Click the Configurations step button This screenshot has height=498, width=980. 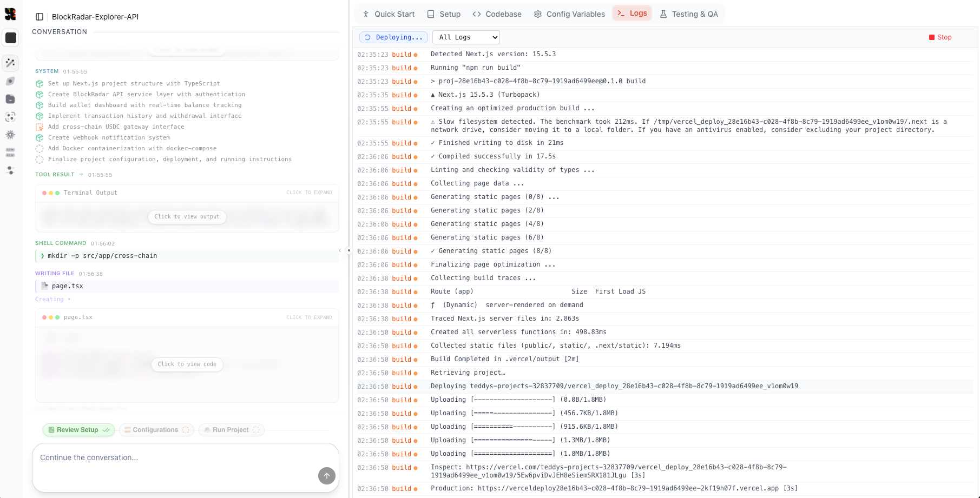click(x=156, y=430)
